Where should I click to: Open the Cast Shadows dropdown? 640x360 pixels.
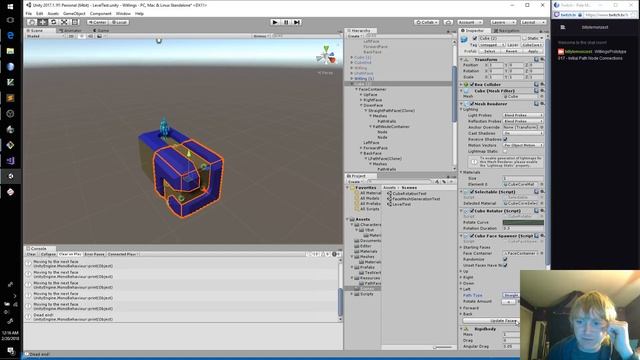[523, 133]
